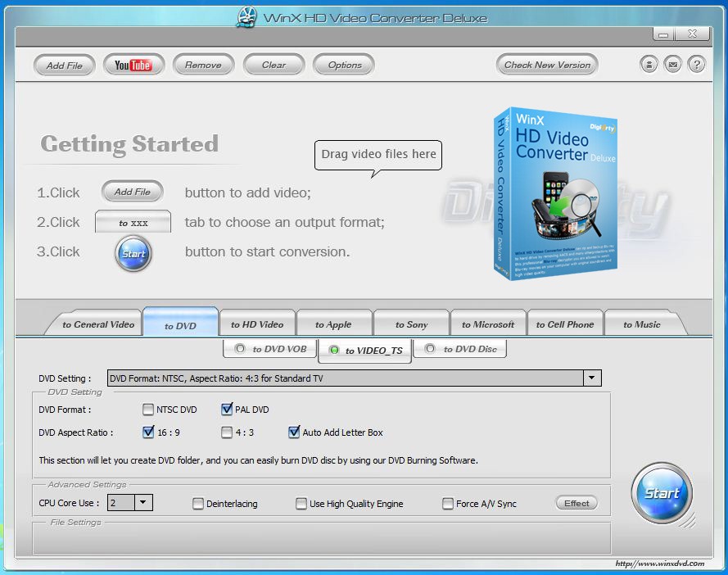This screenshot has width=728, height=575.
Task: Click the large blue Start button near Effect
Action: [x=662, y=493]
